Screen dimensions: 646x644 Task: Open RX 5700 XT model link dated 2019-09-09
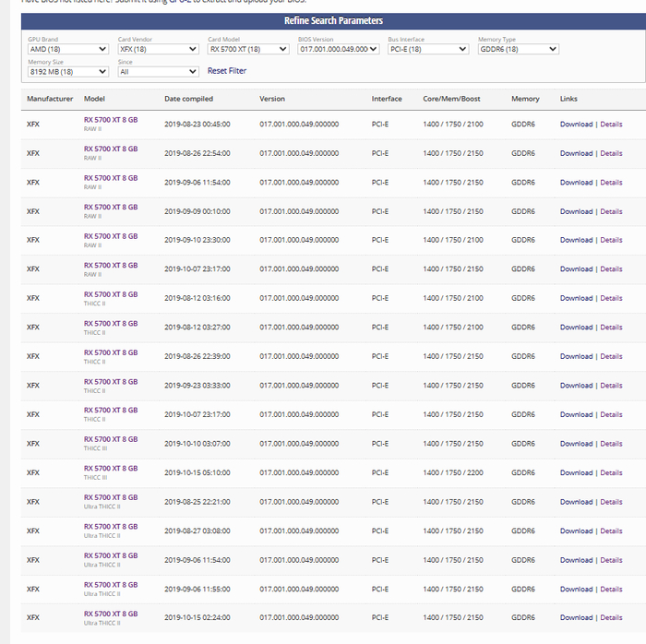(x=110, y=208)
